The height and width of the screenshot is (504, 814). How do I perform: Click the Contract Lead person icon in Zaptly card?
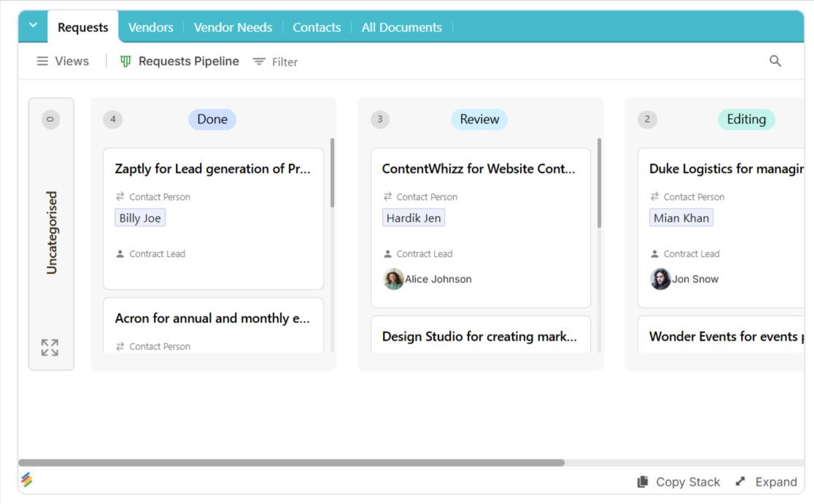(120, 254)
